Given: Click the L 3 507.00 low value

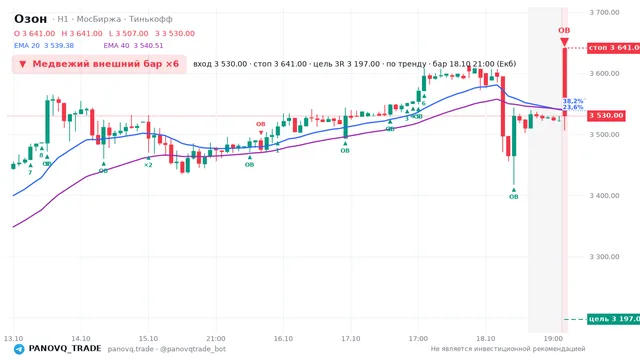Looking at the screenshot, I should (129, 33).
